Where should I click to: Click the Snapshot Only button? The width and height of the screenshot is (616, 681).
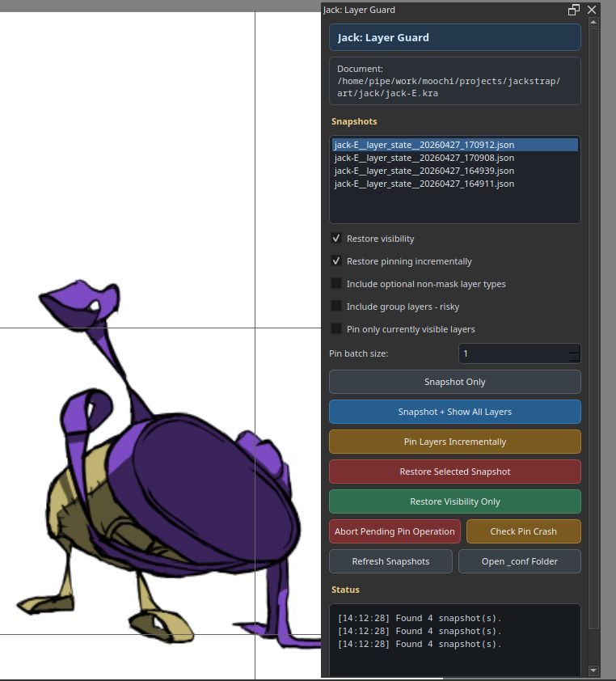455,382
